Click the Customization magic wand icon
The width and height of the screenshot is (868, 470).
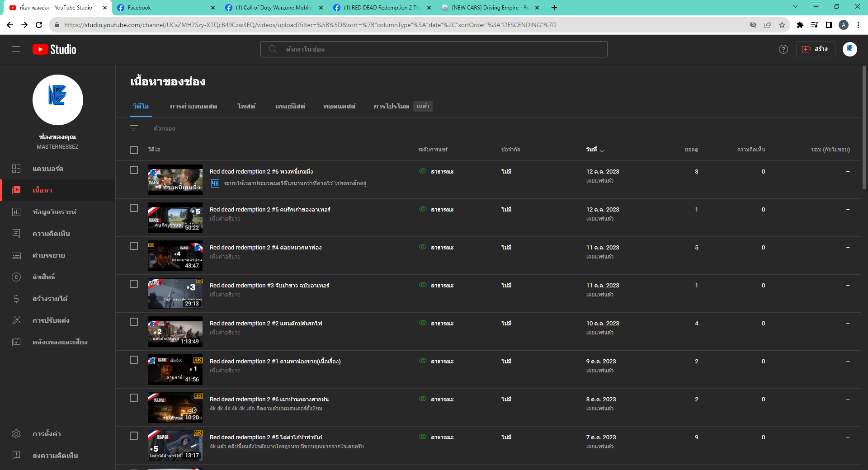[16, 320]
